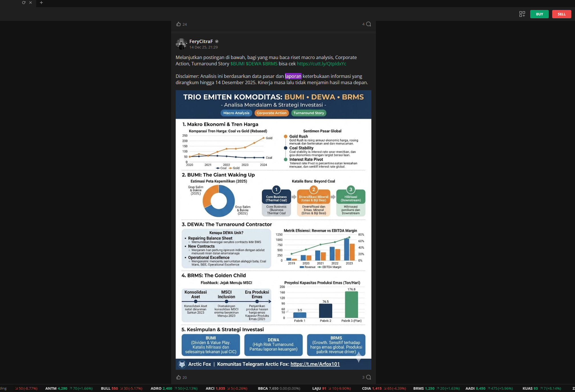Reload the current browser tab

pyautogui.click(x=24, y=3)
